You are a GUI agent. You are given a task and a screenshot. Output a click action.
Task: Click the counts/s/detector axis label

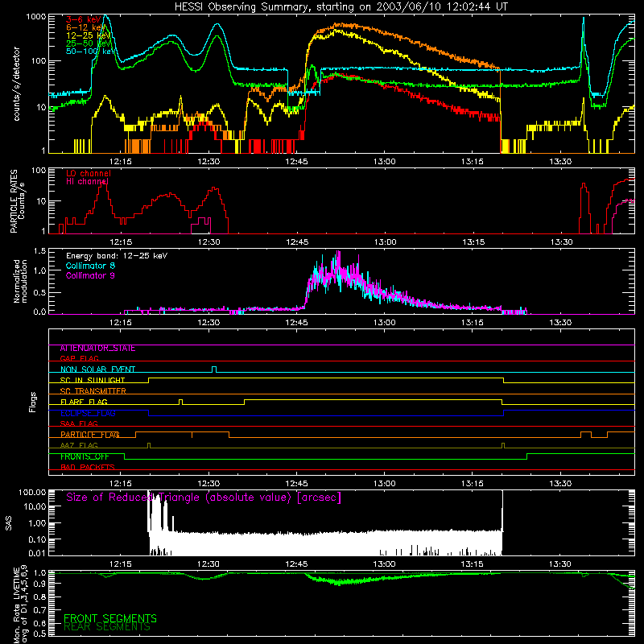pyautogui.click(x=16, y=84)
